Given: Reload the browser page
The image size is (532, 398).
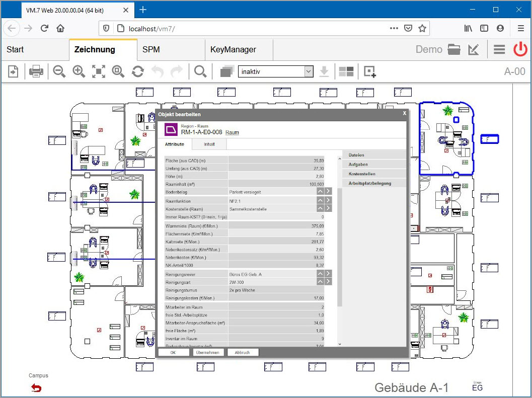Looking at the screenshot, I should (x=44, y=28).
